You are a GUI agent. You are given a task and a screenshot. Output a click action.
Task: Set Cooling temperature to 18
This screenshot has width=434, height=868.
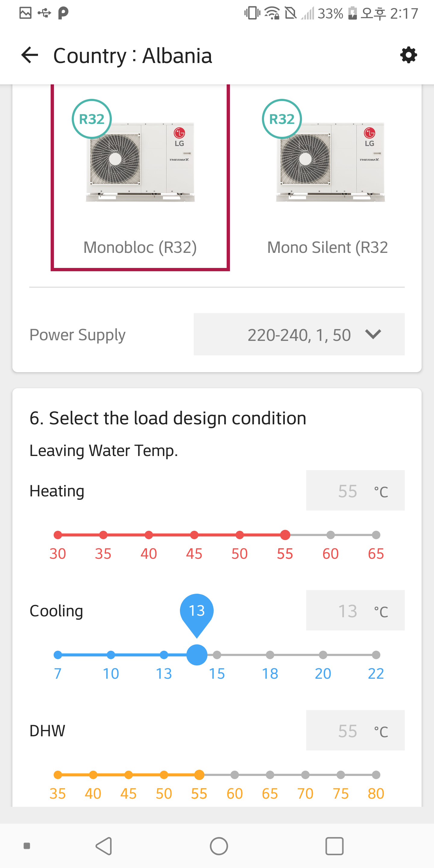(270, 655)
